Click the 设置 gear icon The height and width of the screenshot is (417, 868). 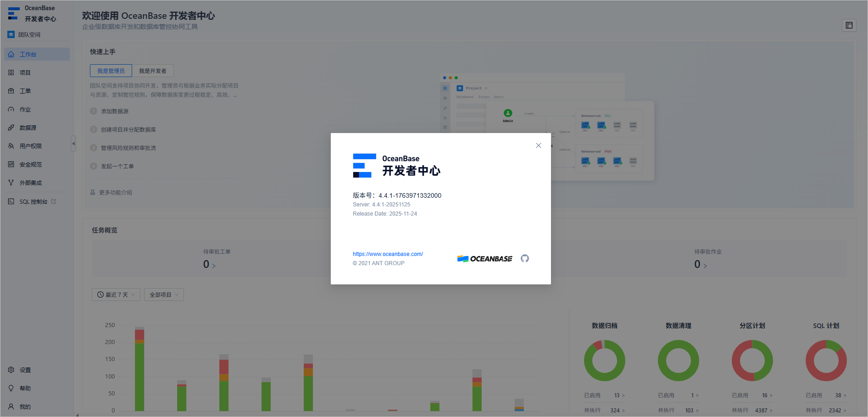[x=11, y=370]
